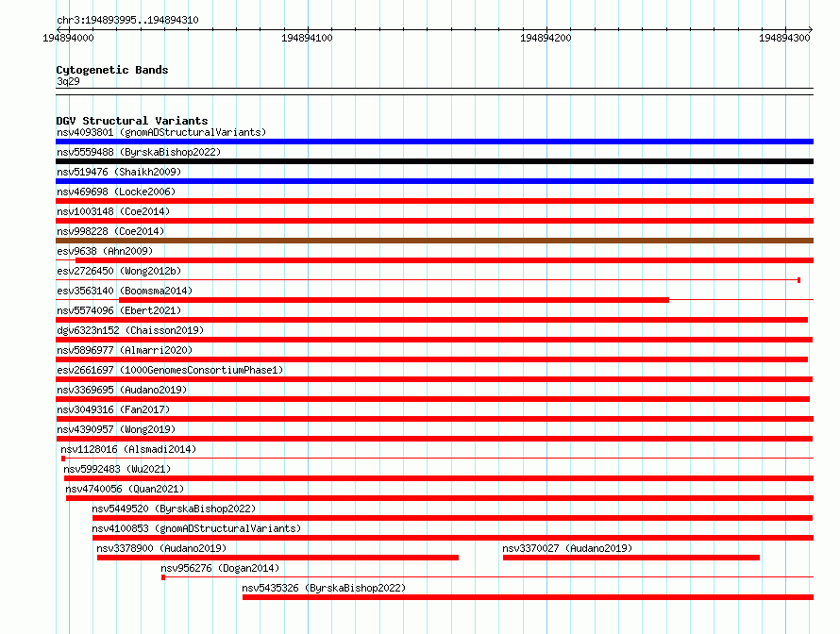Click the chr3:194893995..194894310 range label
The height and width of the screenshot is (634, 840).
point(127,21)
